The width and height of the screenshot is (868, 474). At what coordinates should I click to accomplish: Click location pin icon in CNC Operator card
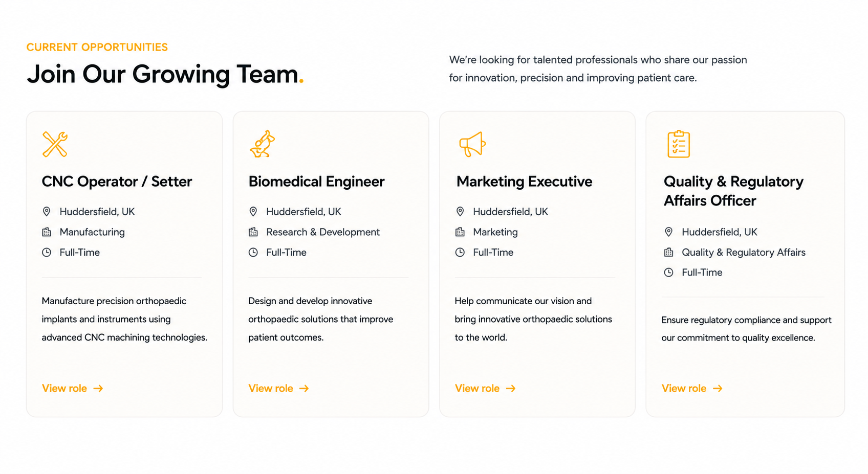click(47, 212)
